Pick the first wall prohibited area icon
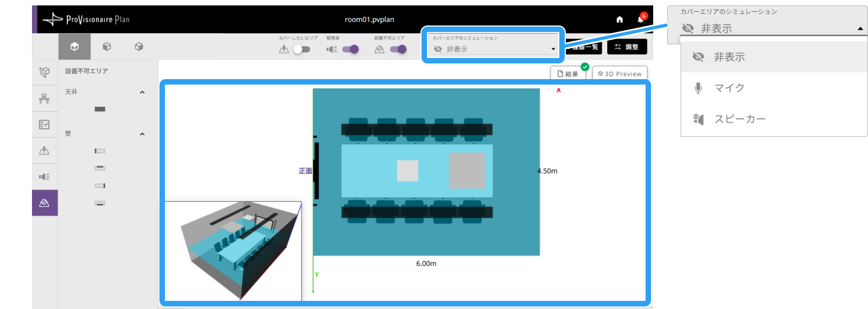The image size is (868, 309). 100,151
